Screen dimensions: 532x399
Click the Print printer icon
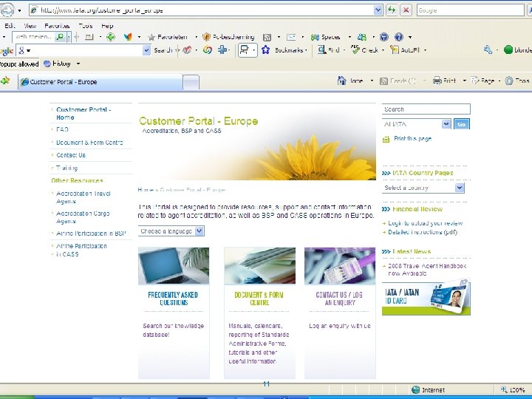(x=437, y=81)
